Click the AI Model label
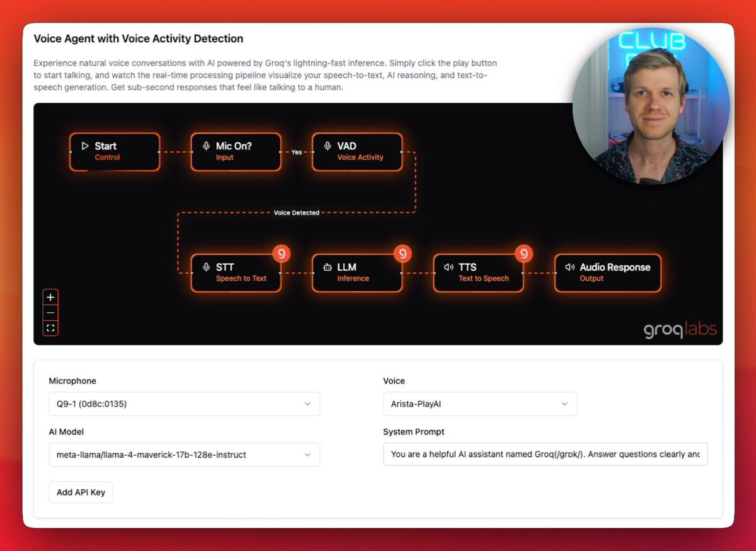This screenshot has height=551, width=756. click(x=66, y=431)
